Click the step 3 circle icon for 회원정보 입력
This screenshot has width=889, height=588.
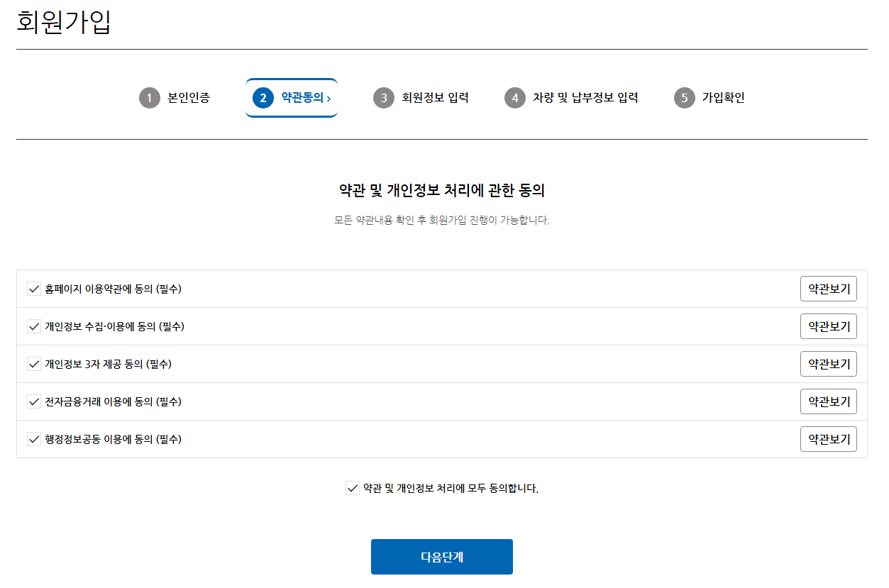click(x=384, y=98)
